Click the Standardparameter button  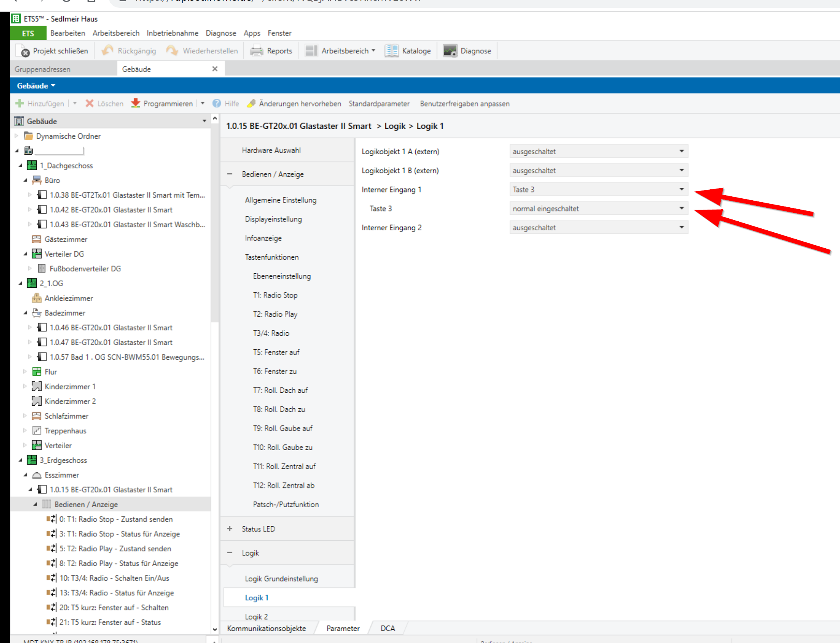pyautogui.click(x=379, y=103)
